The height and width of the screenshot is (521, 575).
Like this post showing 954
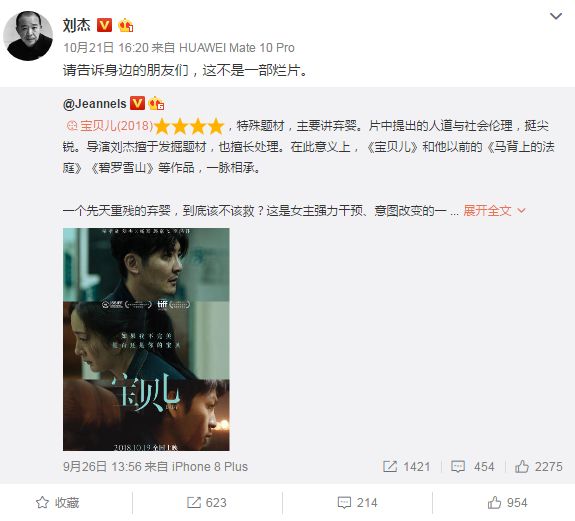[507, 502]
